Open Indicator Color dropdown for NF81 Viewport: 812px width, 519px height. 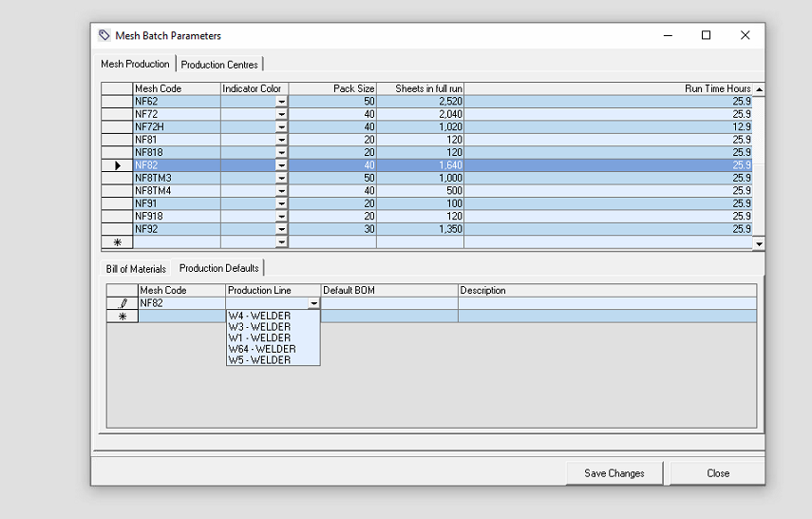(x=281, y=140)
